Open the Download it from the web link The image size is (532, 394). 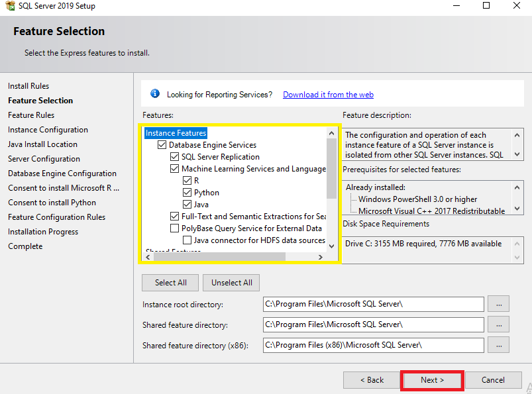coord(328,95)
